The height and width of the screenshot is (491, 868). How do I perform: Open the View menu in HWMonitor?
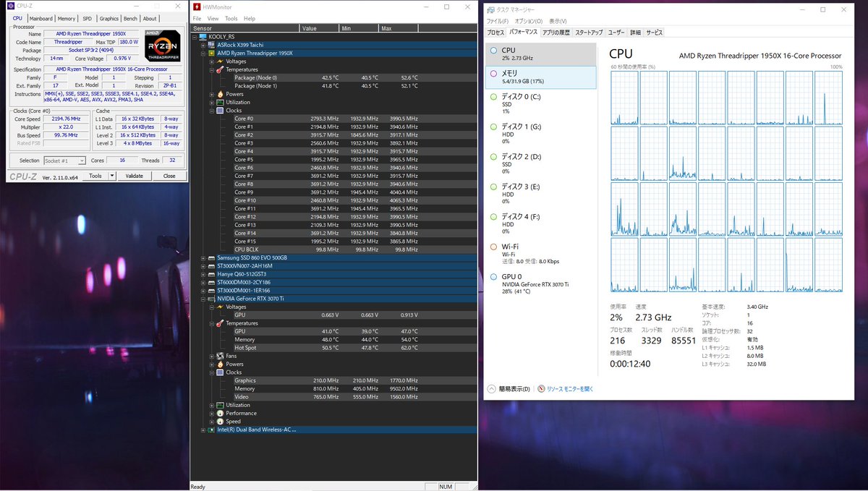[x=213, y=19]
